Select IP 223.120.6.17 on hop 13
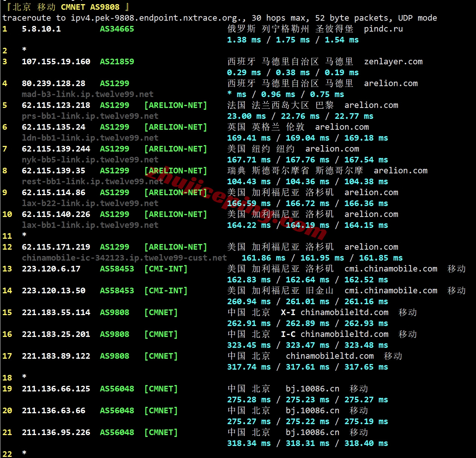The width and height of the screenshot is (476, 458). (x=51, y=269)
